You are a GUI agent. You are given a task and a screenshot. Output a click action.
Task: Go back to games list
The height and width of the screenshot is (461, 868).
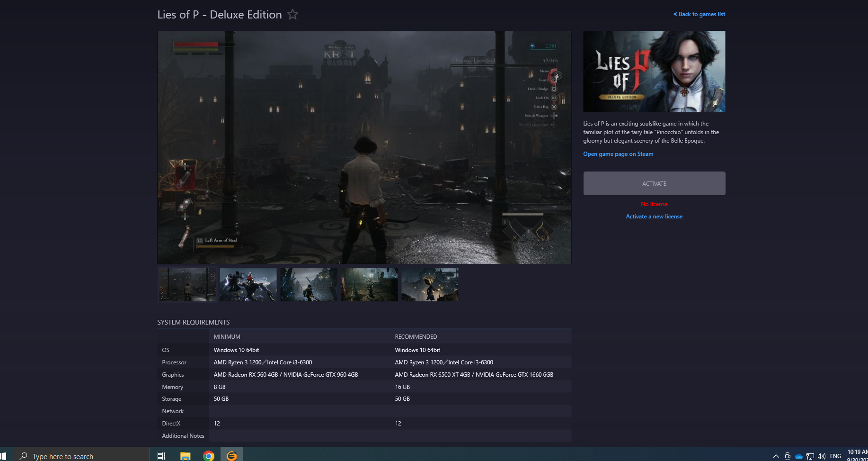[x=699, y=14]
